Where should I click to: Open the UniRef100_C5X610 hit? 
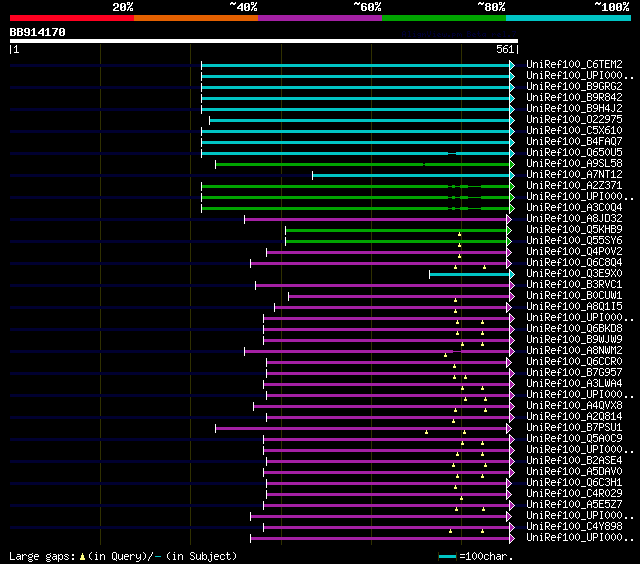(x=574, y=131)
